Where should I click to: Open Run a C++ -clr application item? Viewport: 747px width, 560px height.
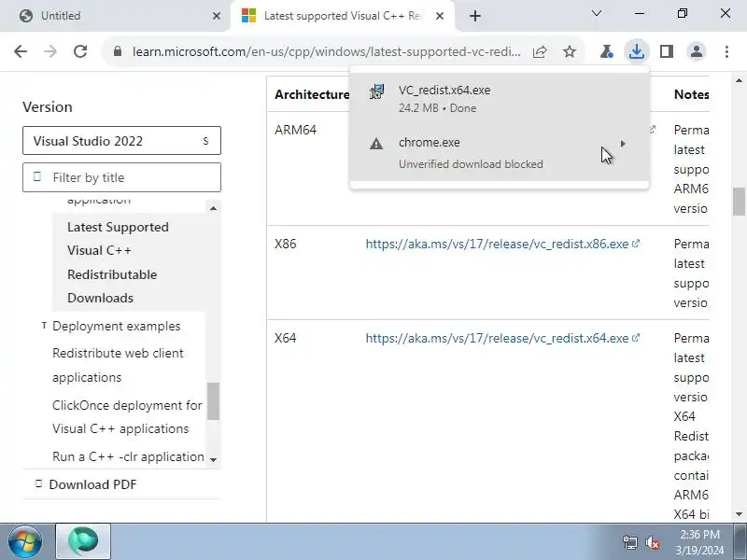tap(128, 456)
